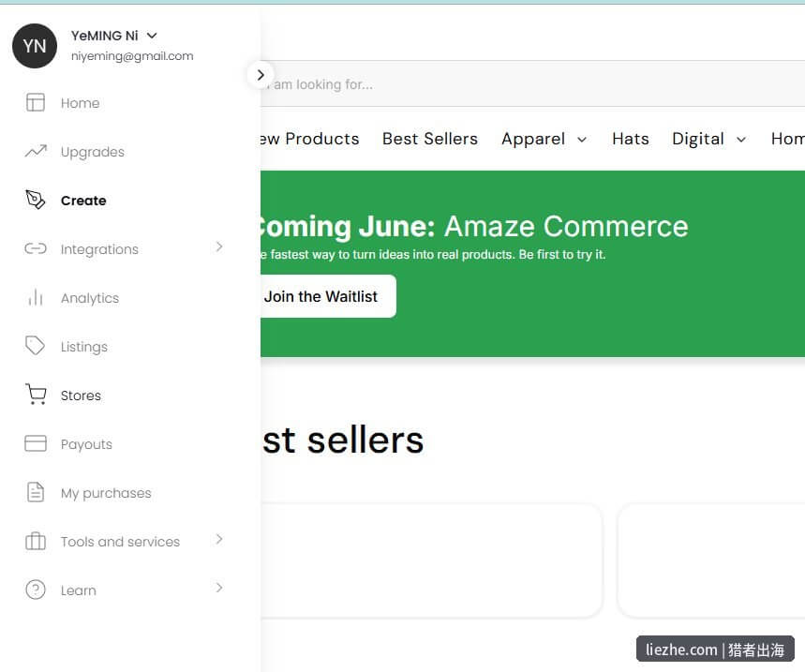This screenshot has width=805, height=672.
Task: Toggle sidebar with the round chevron button
Action: pos(261,75)
